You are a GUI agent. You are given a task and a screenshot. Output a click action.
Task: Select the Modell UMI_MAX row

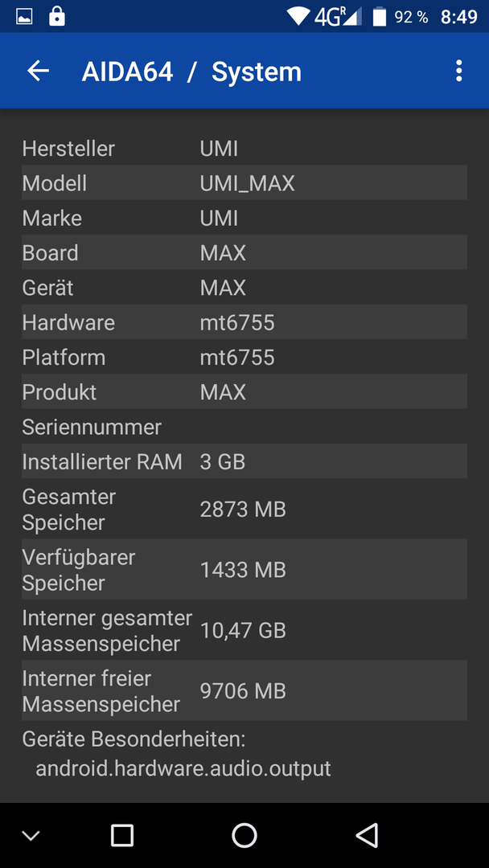click(244, 182)
